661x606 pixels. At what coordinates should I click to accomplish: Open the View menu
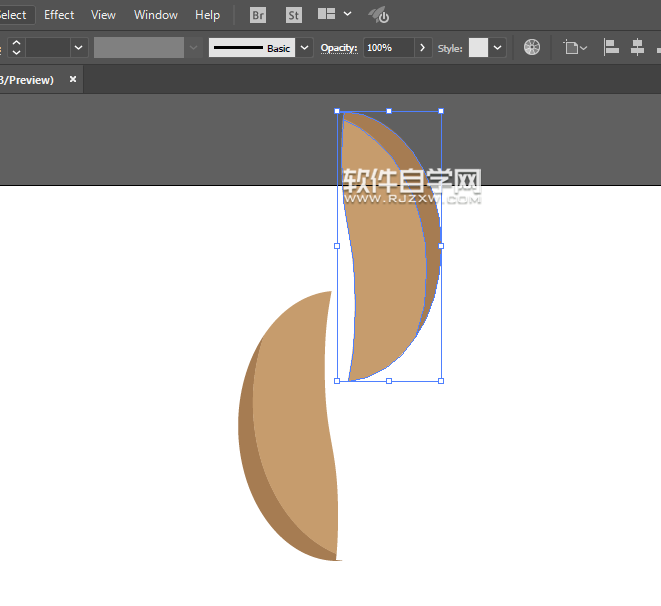click(x=103, y=15)
